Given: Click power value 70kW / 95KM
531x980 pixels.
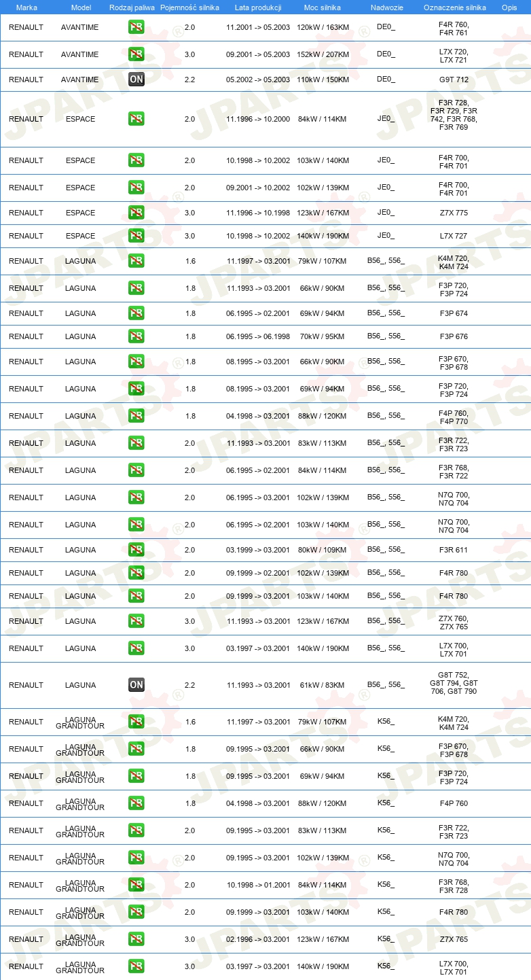Looking at the screenshot, I should point(323,336).
